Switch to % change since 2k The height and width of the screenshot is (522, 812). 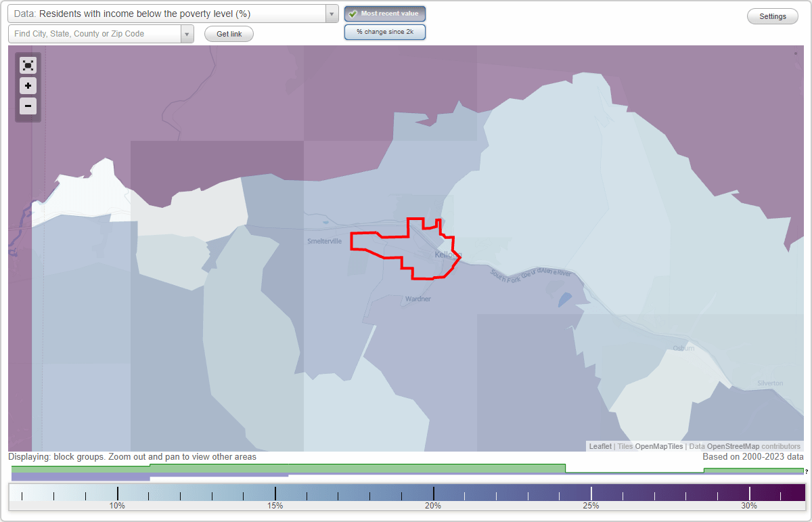(x=385, y=32)
